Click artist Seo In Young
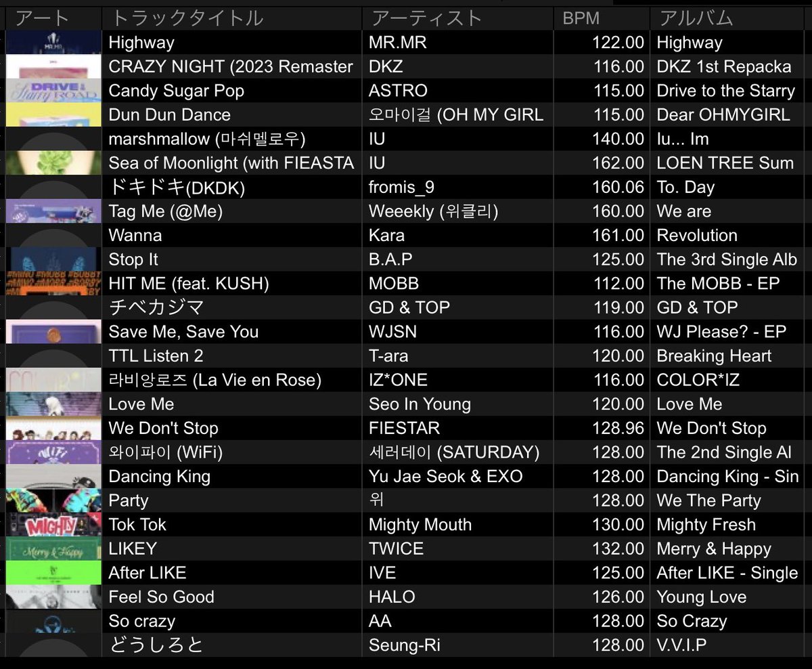812x669 pixels. pyautogui.click(x=420, y=404)
